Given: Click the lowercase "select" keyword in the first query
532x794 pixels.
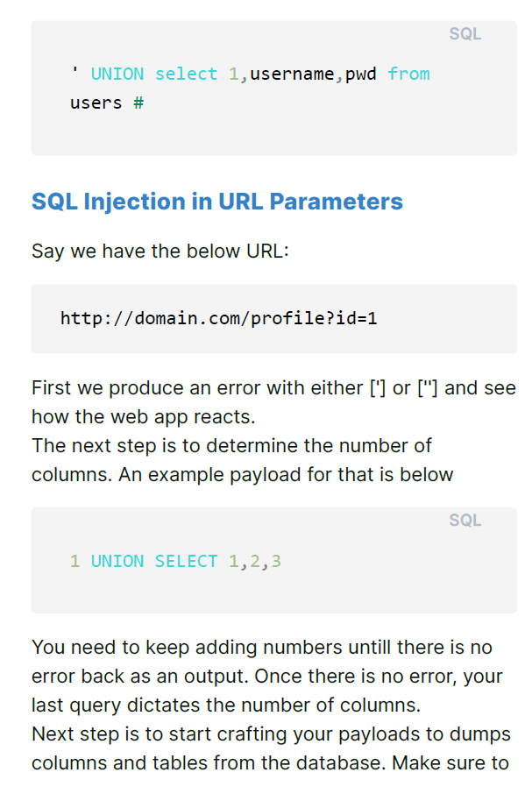Looking at the screenshot, I should tap(186, 74).
